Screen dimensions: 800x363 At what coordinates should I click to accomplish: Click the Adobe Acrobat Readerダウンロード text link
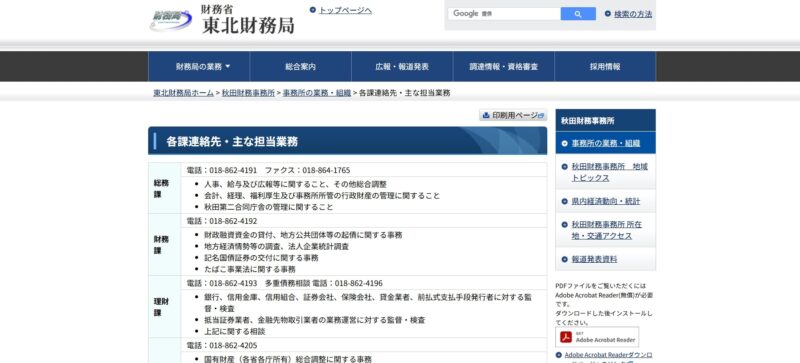click(x=608, y=355)
